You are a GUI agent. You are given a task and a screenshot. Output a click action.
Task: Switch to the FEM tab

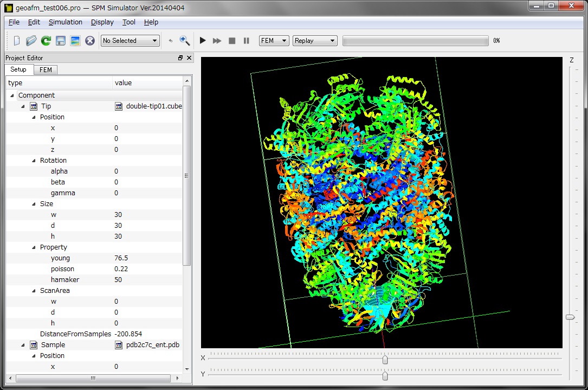point(46,70)
